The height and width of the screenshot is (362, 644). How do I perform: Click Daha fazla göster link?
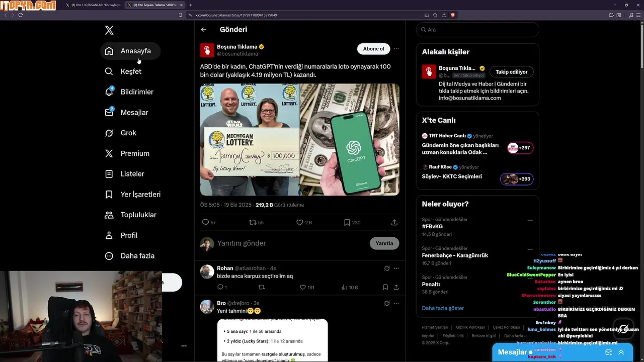pyautogui.click(x=443, y=308)
